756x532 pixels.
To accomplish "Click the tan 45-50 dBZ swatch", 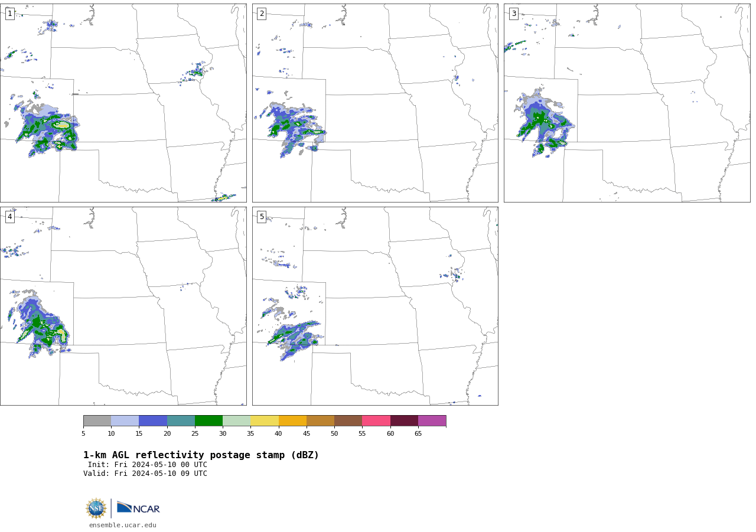I will tap(320, 421).
